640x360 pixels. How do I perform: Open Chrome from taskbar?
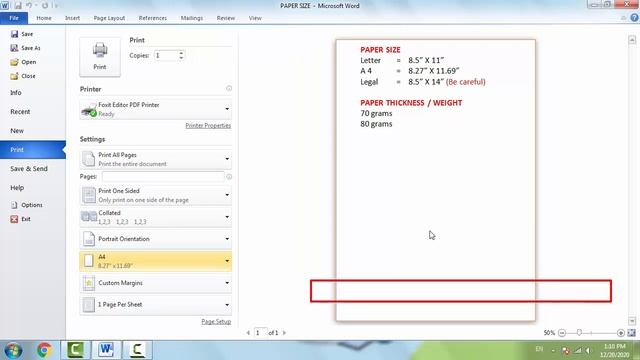[x=44, y=350]
